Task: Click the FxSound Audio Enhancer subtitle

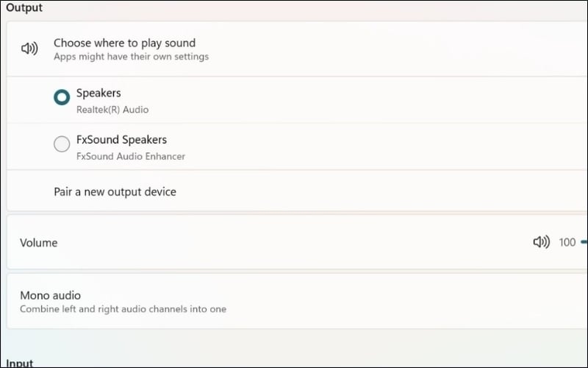Action: pyautogui.click(x=131, y=156)
